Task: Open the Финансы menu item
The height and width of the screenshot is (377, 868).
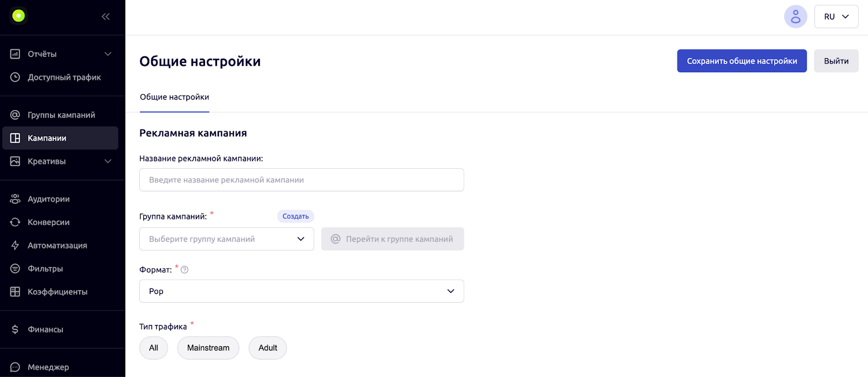Action: coord(46,330)
